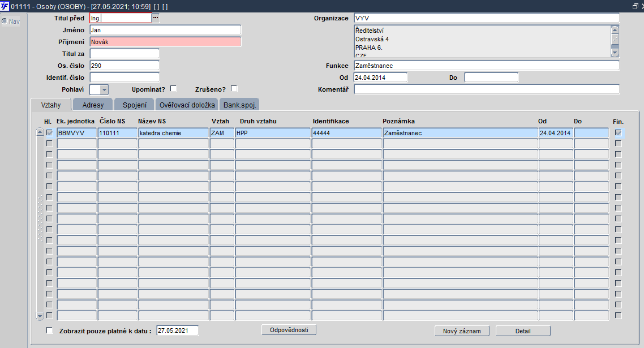Click the Detail button
644x348 pixels.
523,331
